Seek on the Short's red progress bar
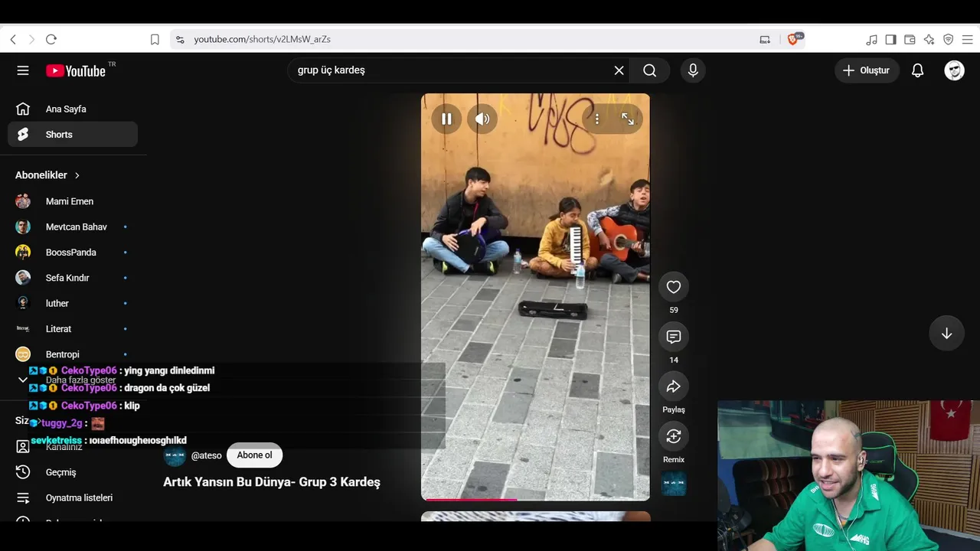Image resolution: width=980 pixels, height=551 pixels. [x=535, y=500]
